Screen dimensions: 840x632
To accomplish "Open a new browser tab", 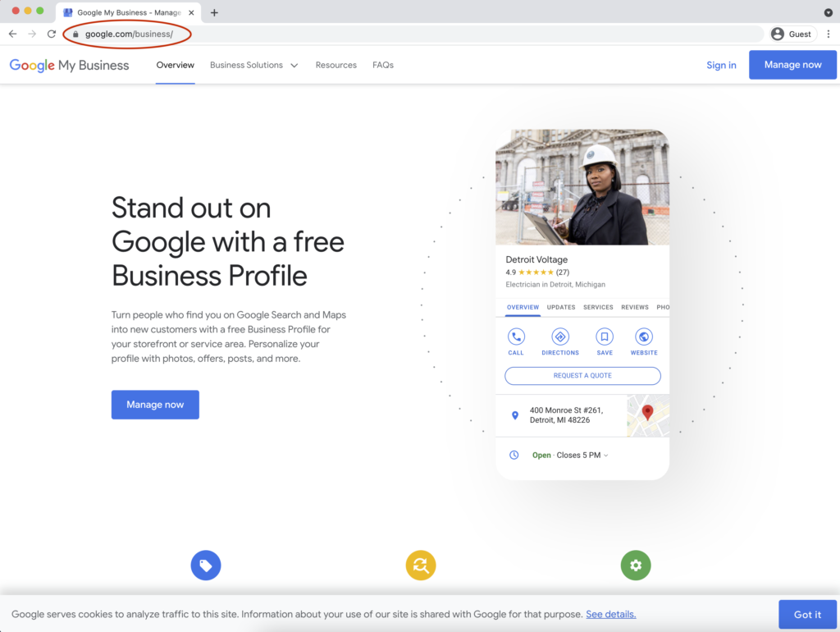I will tap(214, 12).
